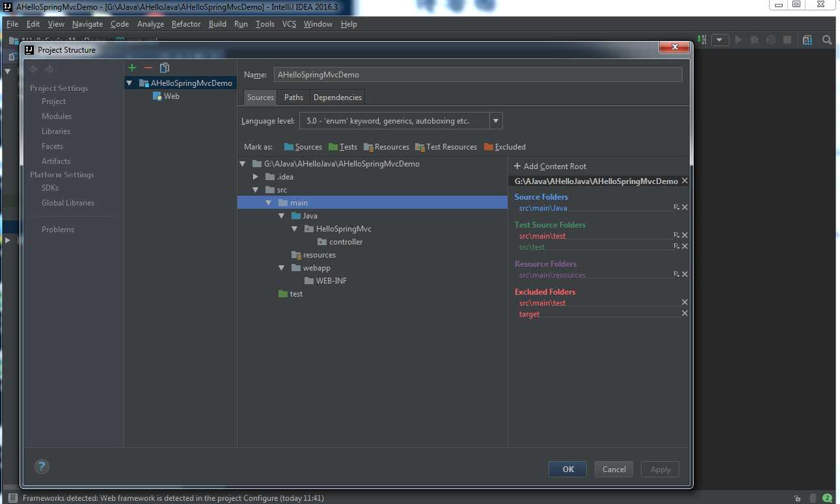Click the search magnifier icon in toolbar
This screenshot has height=504, width=840.
tap(827, 40)
